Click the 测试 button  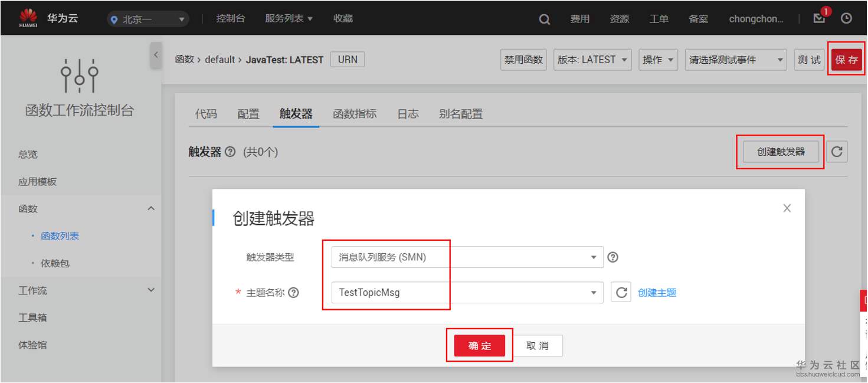click(x=809, y=60)
